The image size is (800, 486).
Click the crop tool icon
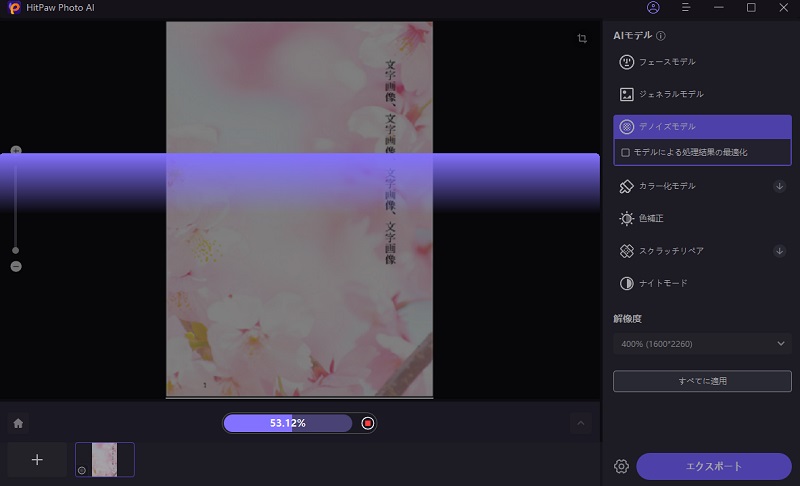pyautogui.click(x=582, y=39)
